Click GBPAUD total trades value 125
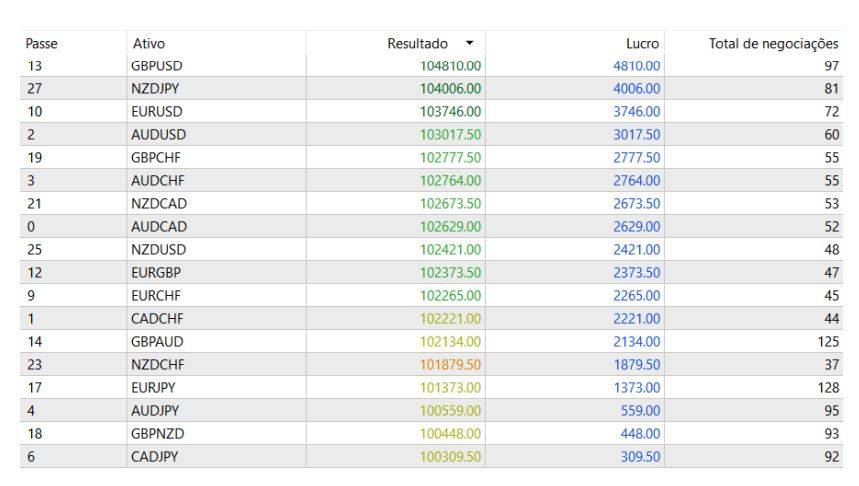The width and height of the screenshot is (859, 486). tap(826, 341)
